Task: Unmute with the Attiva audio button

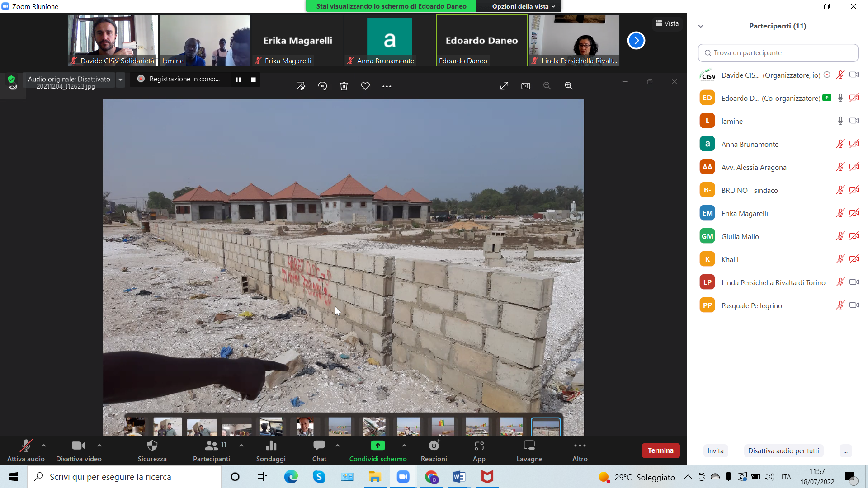Action: tap(26, 450)
